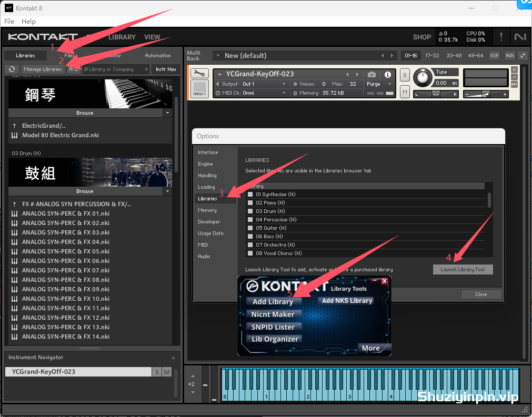Open the File menu
Viewport: 532px width, 417px height.
(9, 22)
